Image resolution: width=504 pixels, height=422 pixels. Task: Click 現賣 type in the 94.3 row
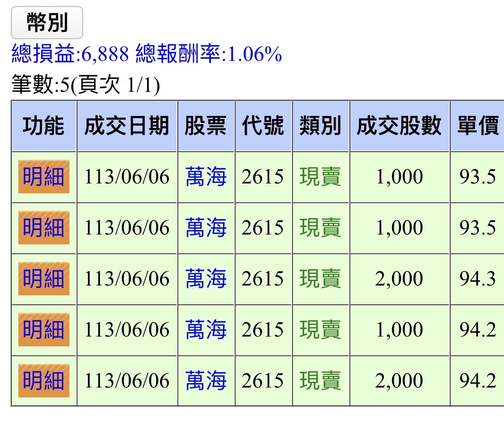(x=320, y=278)
